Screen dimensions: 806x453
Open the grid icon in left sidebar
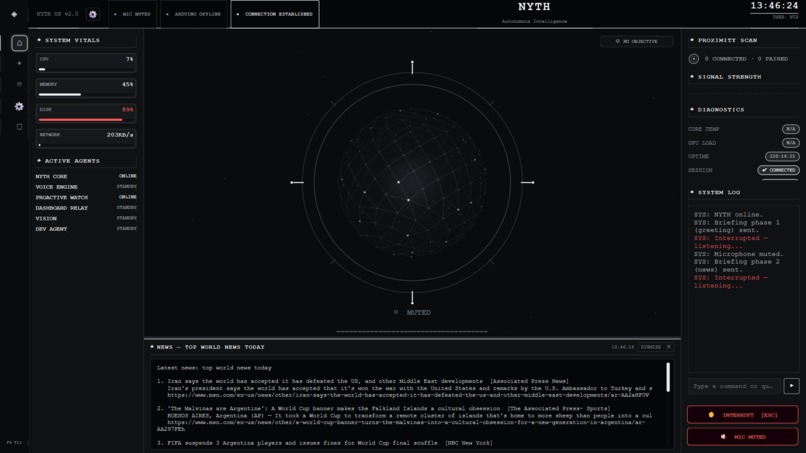tap(20, 84)
